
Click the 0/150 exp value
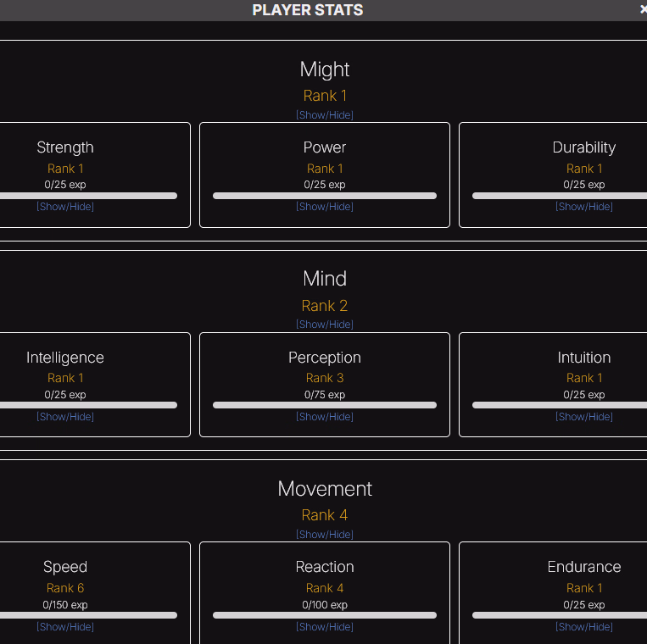(x=65, y=605)
